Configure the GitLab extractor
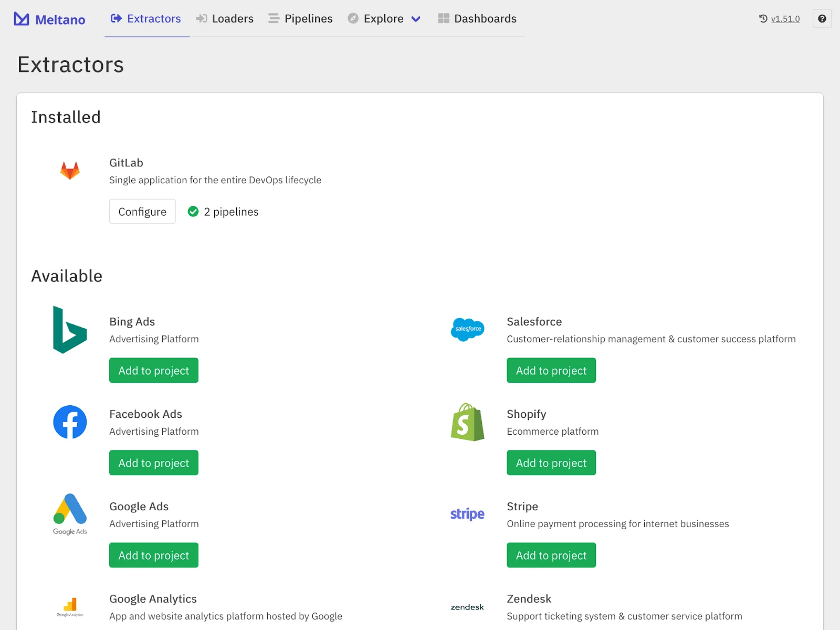The image size is (840, 630). (142, 212)
